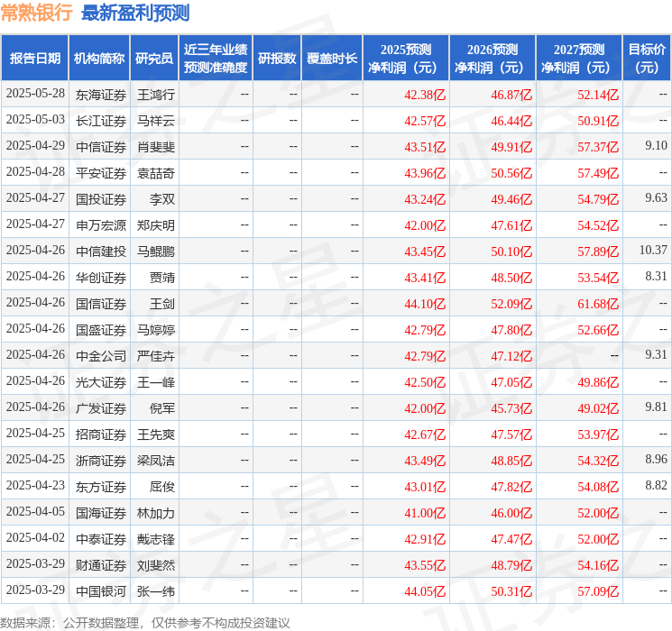
Task: Click the 数据来源 footer note
Action: pos(145,623)
